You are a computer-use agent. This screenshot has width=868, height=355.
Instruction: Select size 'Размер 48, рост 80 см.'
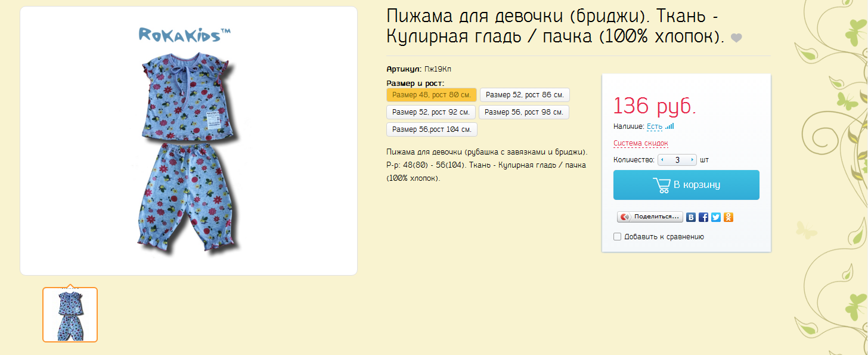point(432,95)
